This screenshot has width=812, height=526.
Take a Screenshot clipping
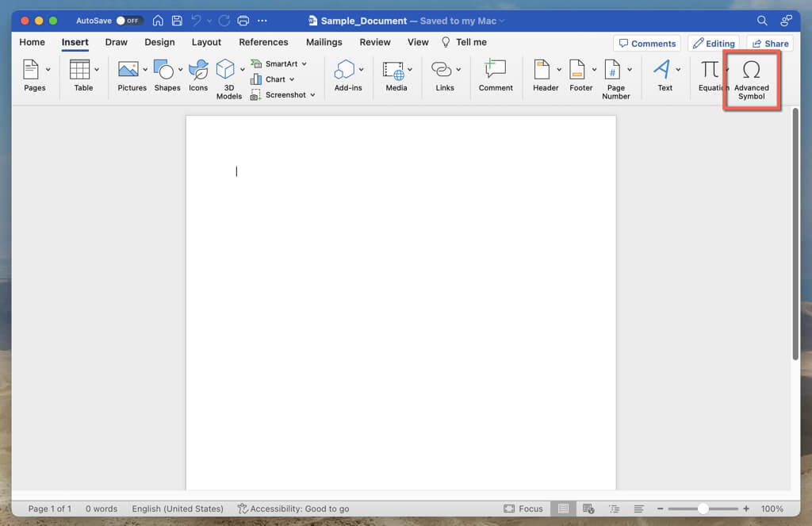(283, 95)
